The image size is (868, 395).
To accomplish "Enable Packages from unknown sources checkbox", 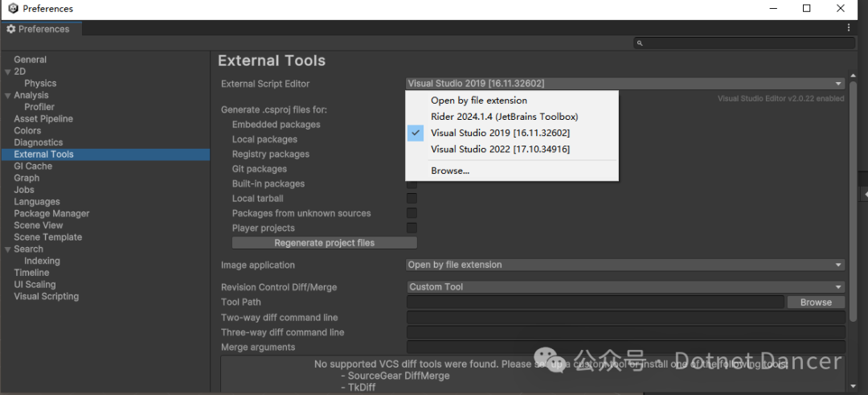I will pos(411,213).
